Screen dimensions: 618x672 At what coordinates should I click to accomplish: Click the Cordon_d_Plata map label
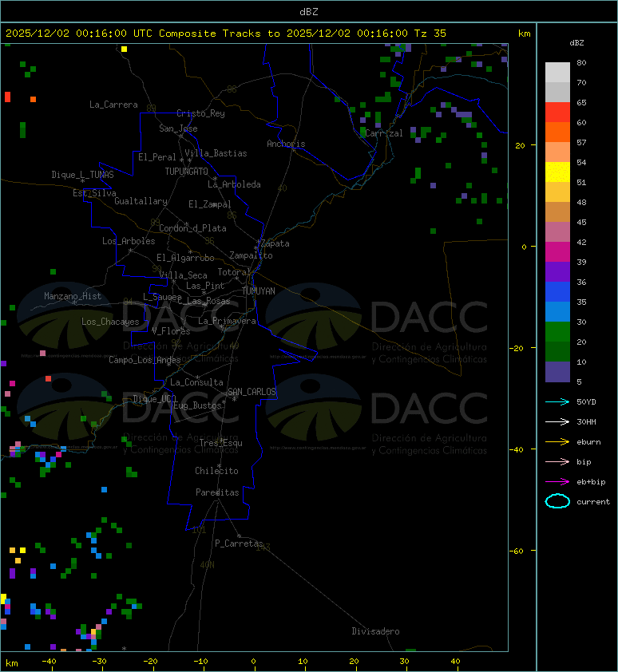pyautogui.click(x=192, y=228)
